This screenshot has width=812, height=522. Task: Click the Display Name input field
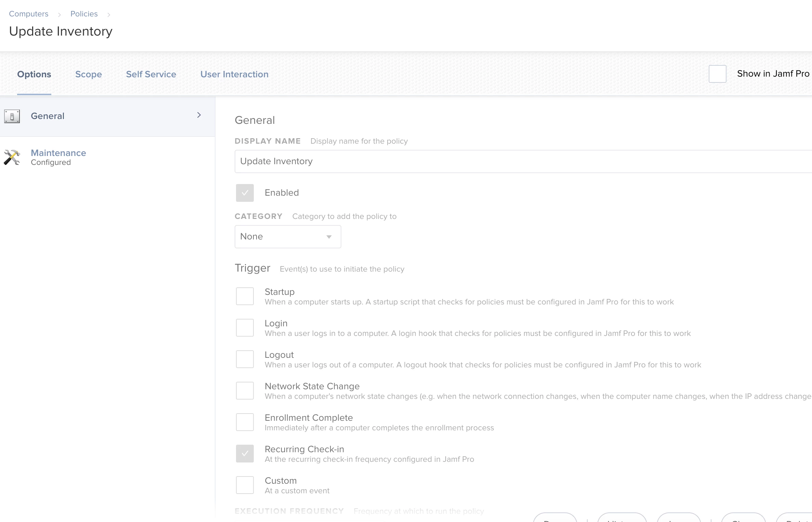coord(513,161)
